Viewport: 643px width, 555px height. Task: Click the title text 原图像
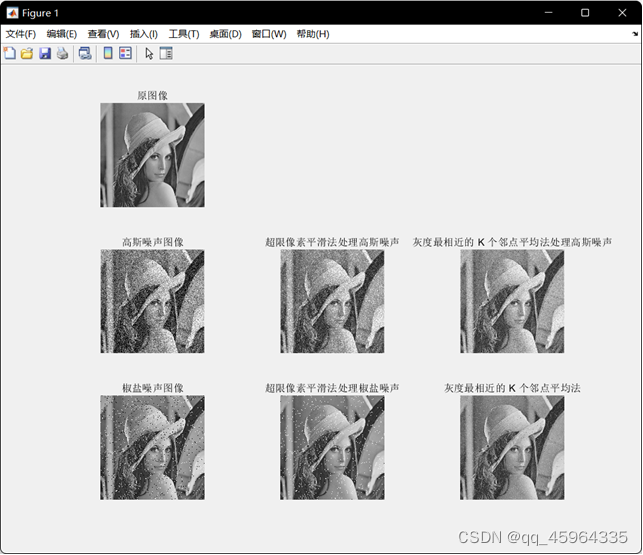[x=153, y=96]
